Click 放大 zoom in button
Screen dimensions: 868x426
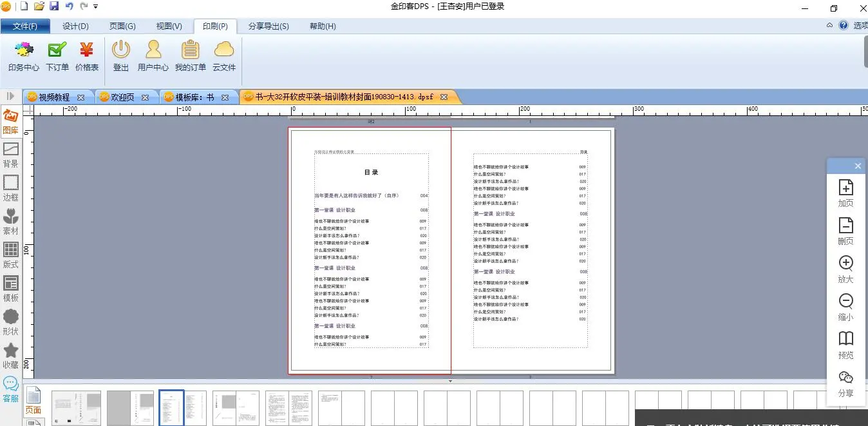(x=845, y=269)
